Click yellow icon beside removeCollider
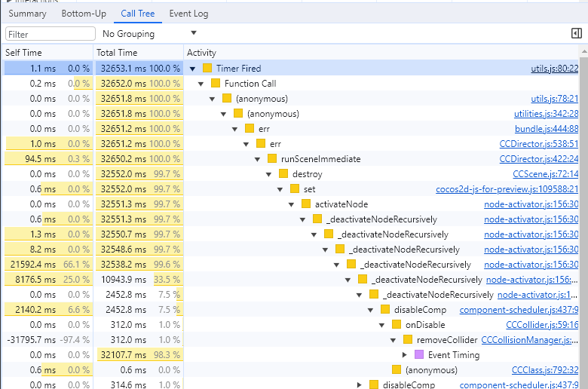This screenshot has width=588, height=389. click(x=408, y=339)
